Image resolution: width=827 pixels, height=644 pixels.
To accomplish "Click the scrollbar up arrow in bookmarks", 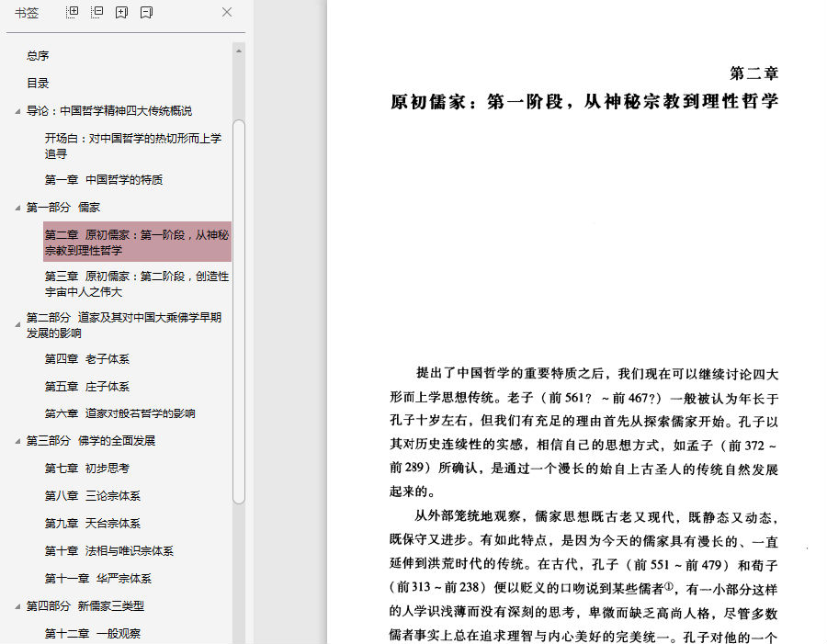I will [x=239, y=51].
